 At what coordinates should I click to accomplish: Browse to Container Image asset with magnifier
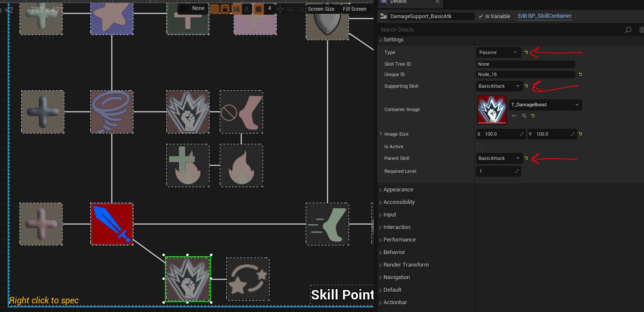524,116
